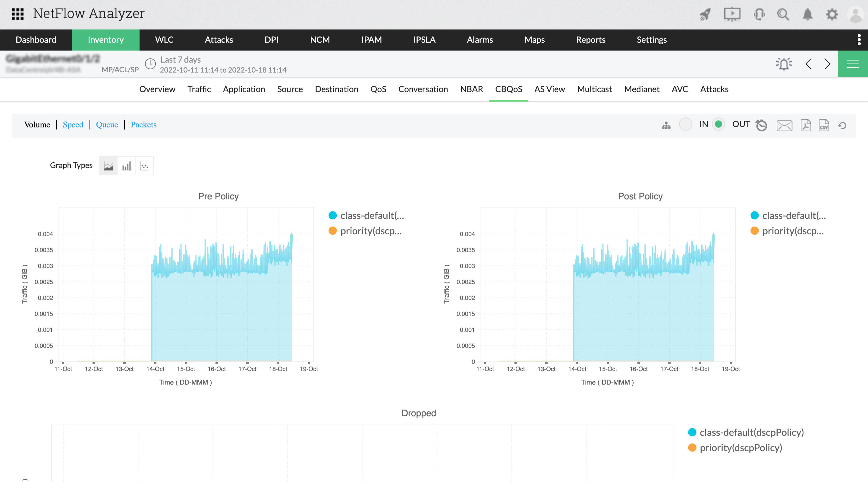
Task: Click the Speed link
Action: pos(73,124)
